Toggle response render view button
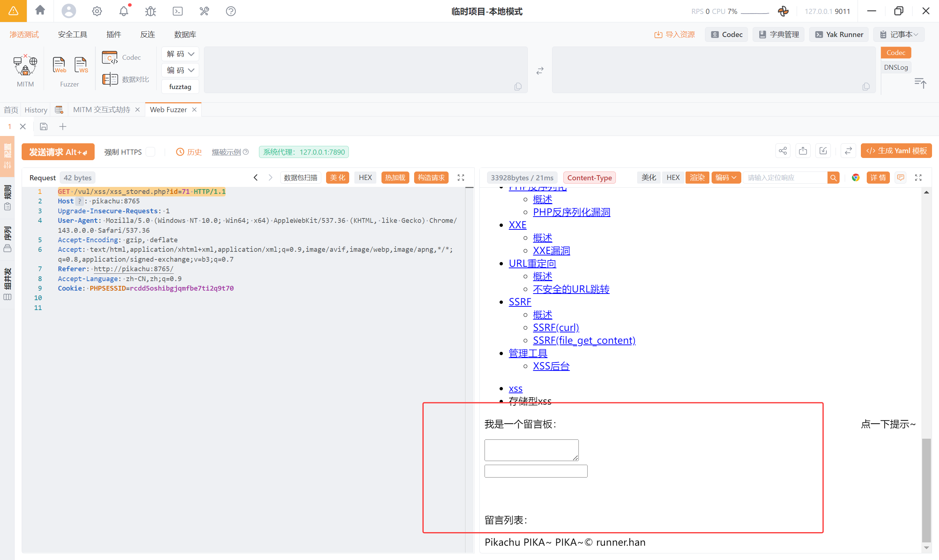 click(x=697, y=177)
